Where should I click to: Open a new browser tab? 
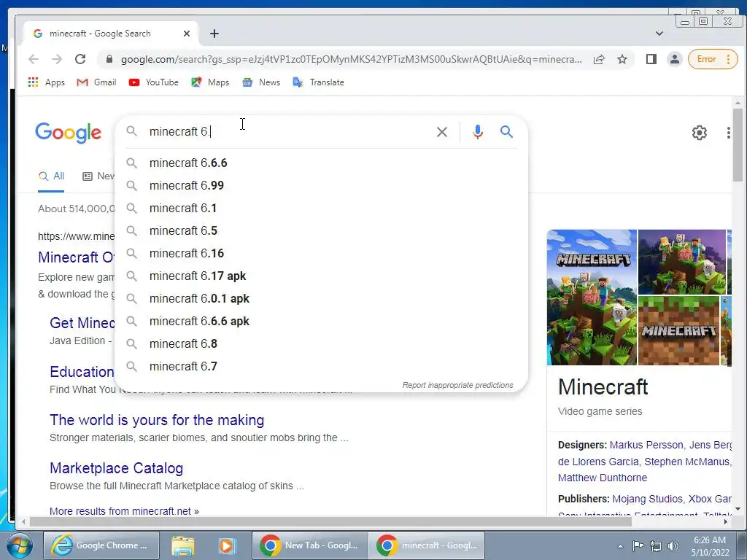click(x=214, y=34)
